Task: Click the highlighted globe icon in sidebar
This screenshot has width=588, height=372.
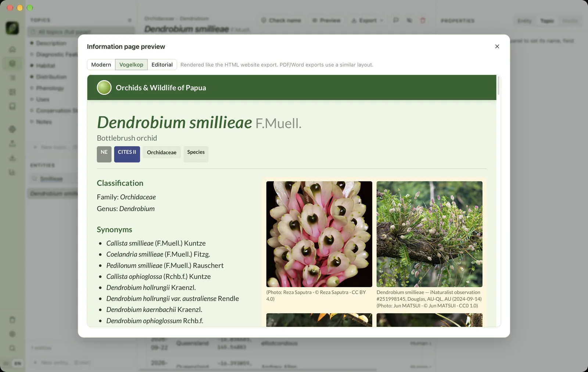Action: (12, 64)
